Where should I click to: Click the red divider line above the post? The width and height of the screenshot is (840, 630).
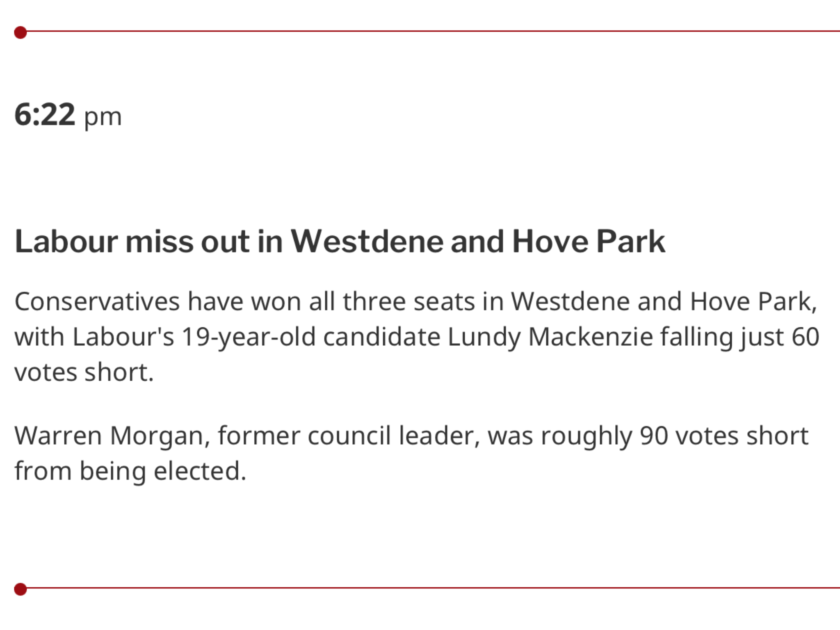(433, 31)
